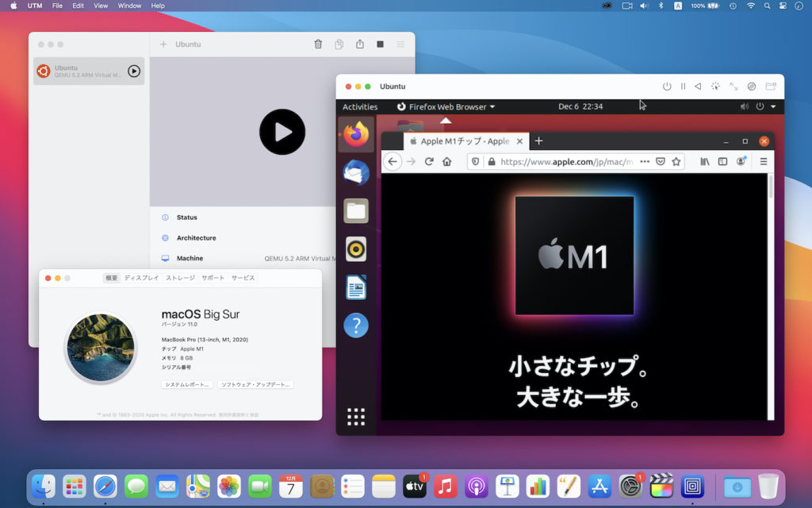Power off the VM from the UTM window toolbar
812x508 pixels.
[668, 87]
